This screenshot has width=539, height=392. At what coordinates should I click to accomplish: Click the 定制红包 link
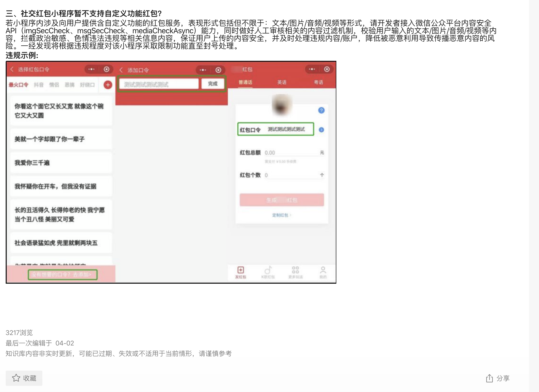[x=281, y=215]
